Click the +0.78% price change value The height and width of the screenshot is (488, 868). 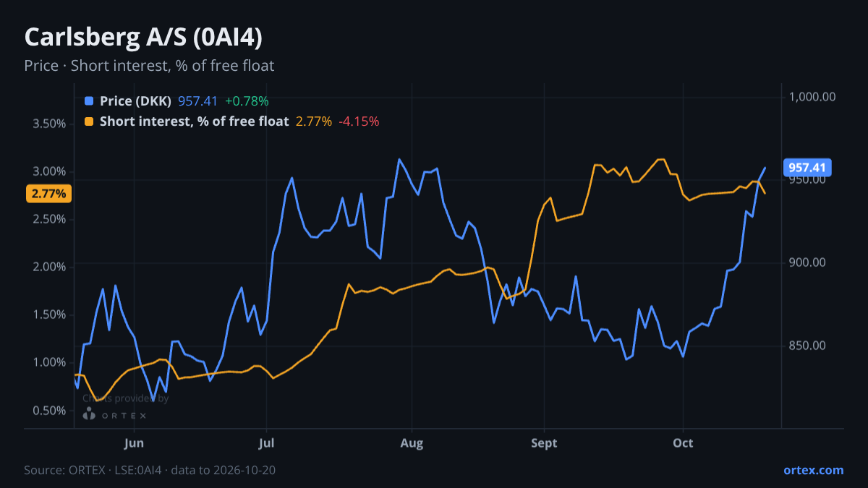247,101
